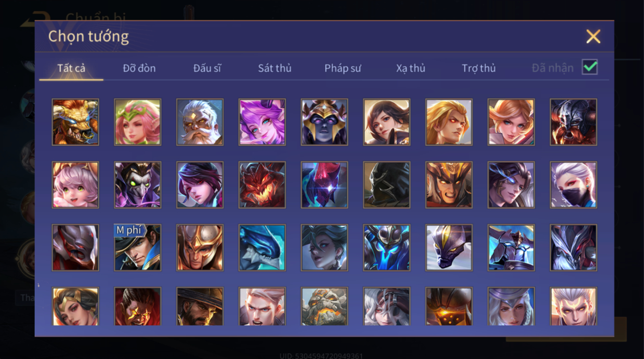
Task: Toggle the 'Đã nhận' checkbox
Action: click(589, 67)
